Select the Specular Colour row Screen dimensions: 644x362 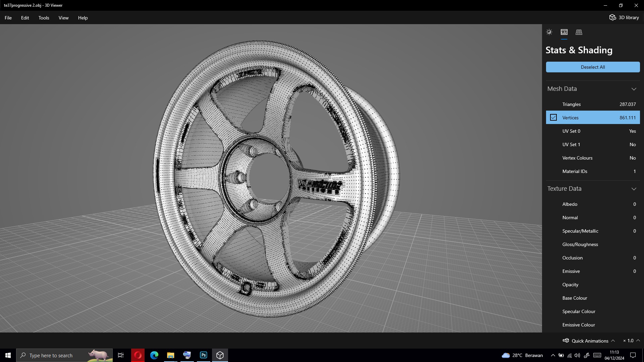(x=593, y=311)
